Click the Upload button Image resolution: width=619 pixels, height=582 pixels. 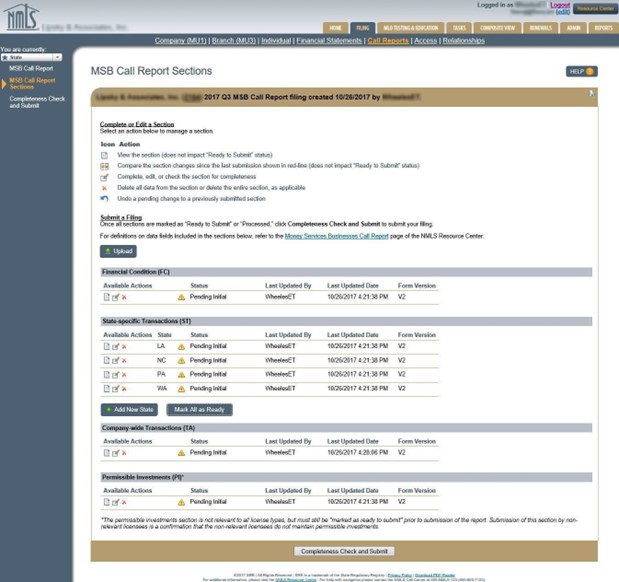pyautogui.click(x=119, y=251)
